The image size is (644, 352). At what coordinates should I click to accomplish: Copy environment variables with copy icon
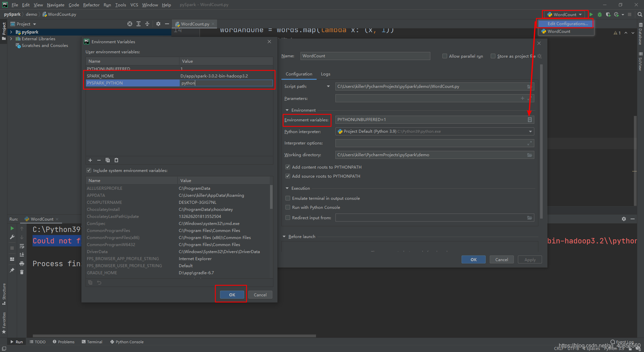pos(108,160)
